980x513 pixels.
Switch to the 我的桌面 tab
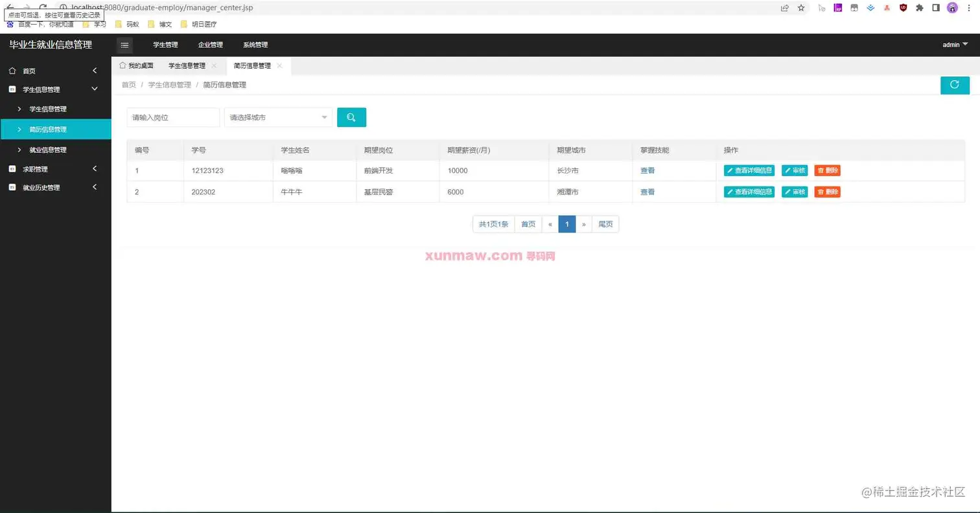136,65
